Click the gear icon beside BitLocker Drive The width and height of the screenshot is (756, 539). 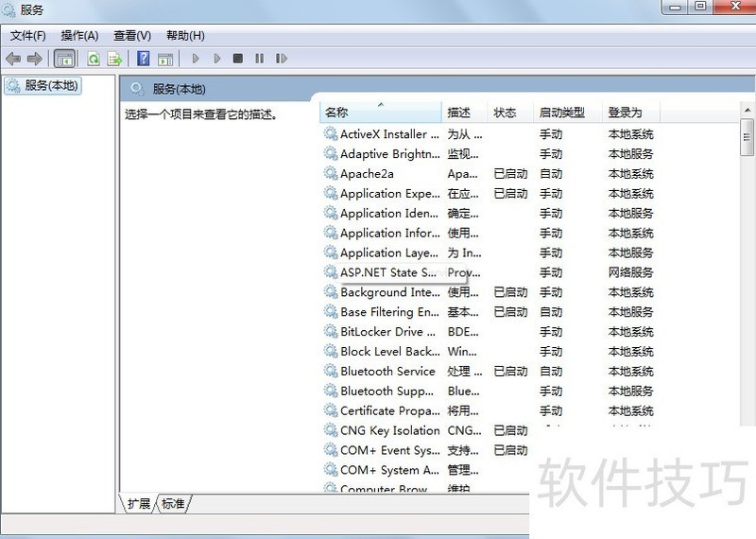coord(330,332)
